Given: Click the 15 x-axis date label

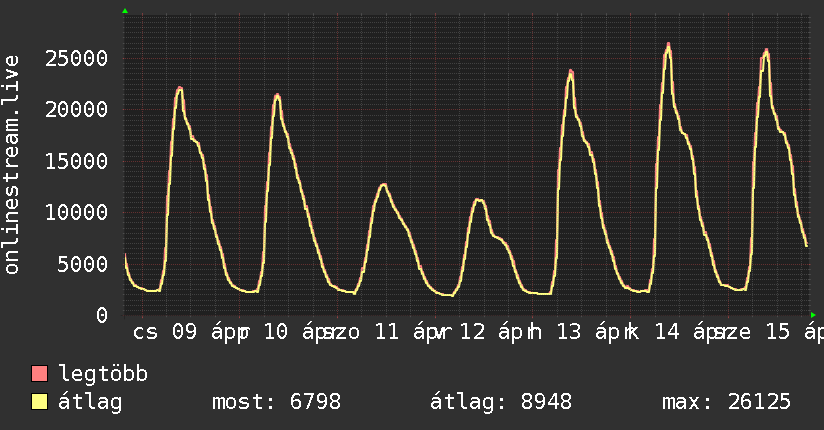Looking at the screenshot, I should (x=778, y=332).
